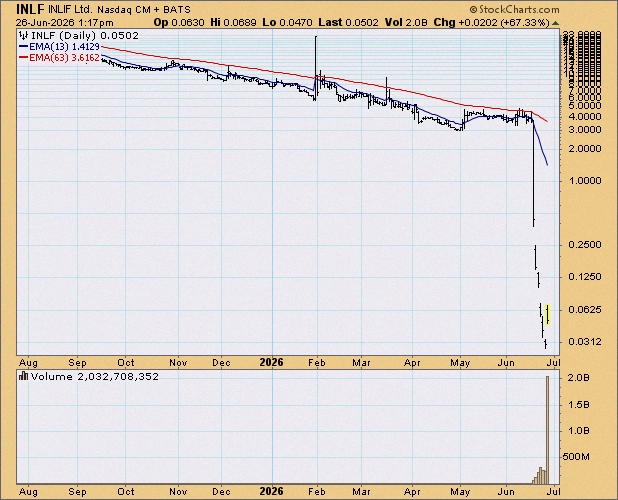Click the 1.5B volume axis label
Viewport: 618px width, 500px height.
click(x=578, y=405)
